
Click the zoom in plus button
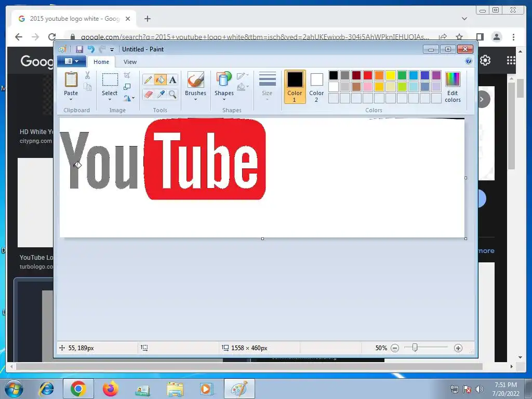[x=458, y=348]
